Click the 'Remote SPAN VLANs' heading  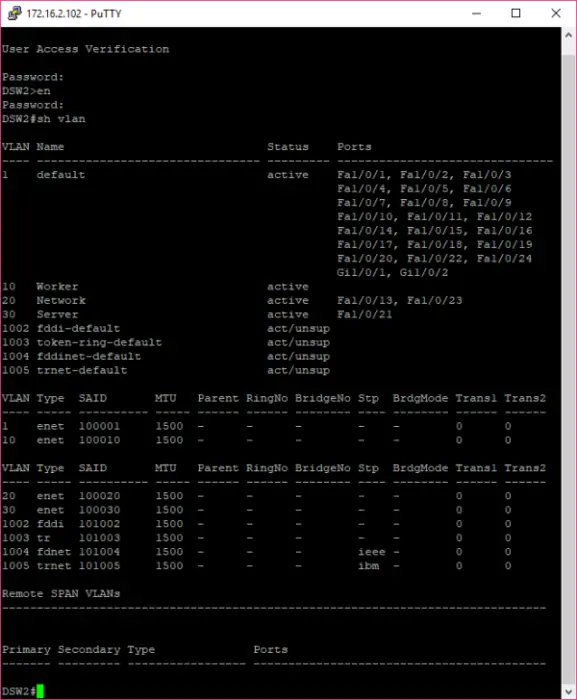pos(61,594)
